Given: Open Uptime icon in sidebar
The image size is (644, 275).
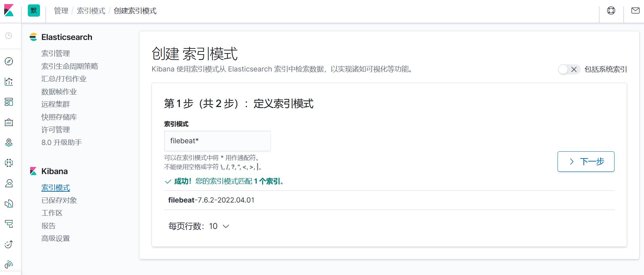Looking at the screenshot, I should point(9,244).
